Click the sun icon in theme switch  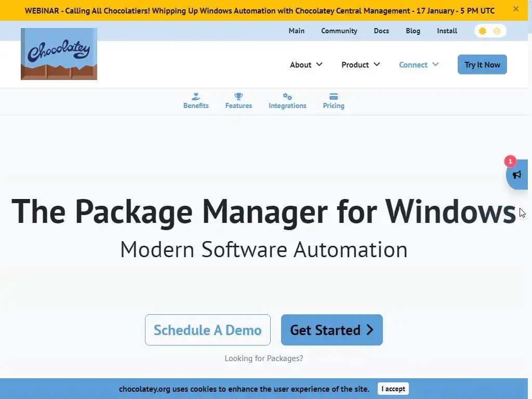click(482, 31)
